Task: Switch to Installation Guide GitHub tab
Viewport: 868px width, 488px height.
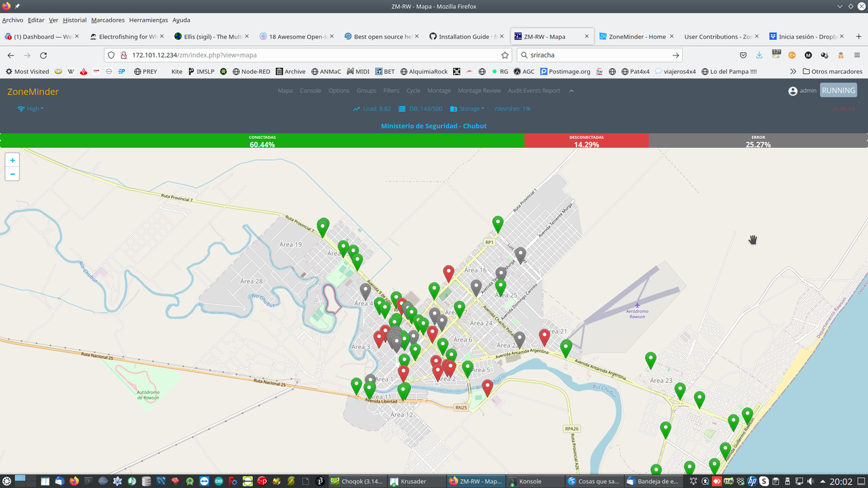Action: (x=467, y=37)
